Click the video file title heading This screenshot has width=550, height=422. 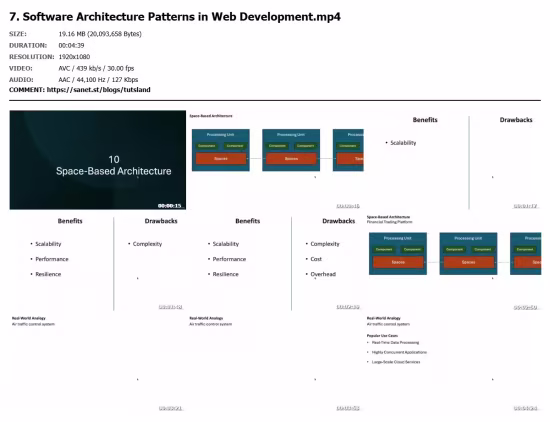(x=175, y=16)
